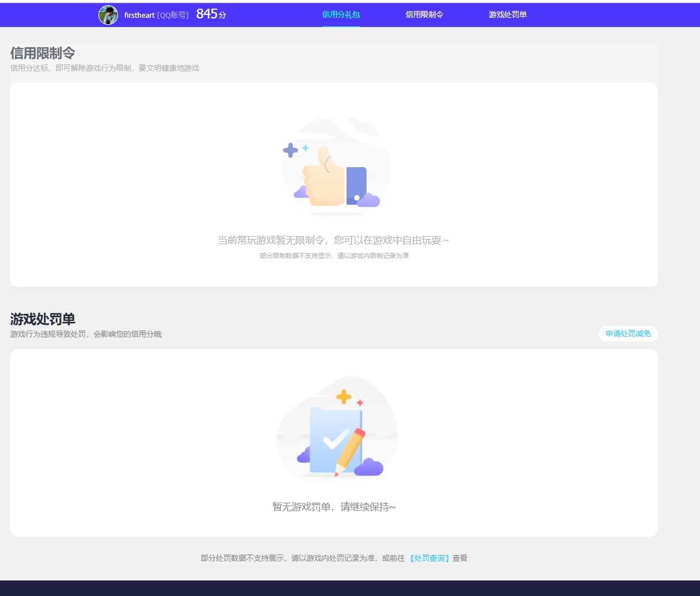700x596 pixels.
Task: Click the 游戏处罚单 section heading
Action: (x=43, y=319)
